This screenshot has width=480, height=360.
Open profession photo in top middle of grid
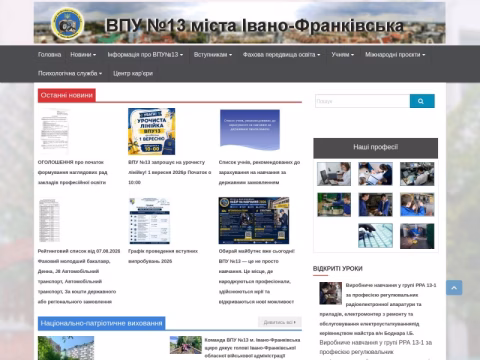375,174
